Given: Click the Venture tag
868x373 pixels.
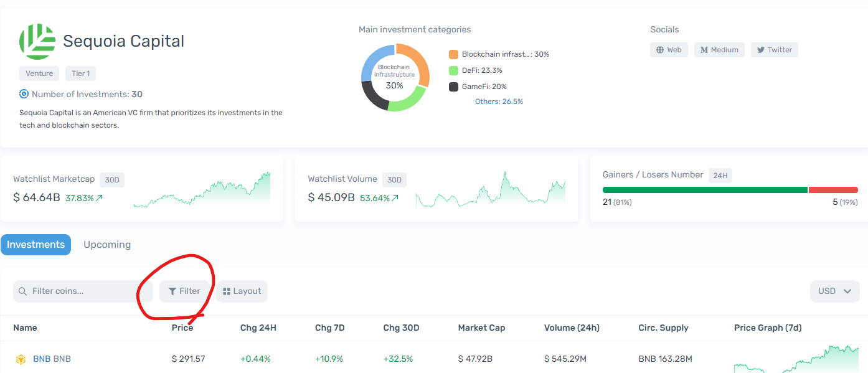Looking at the screenshot, I should 39,73.
